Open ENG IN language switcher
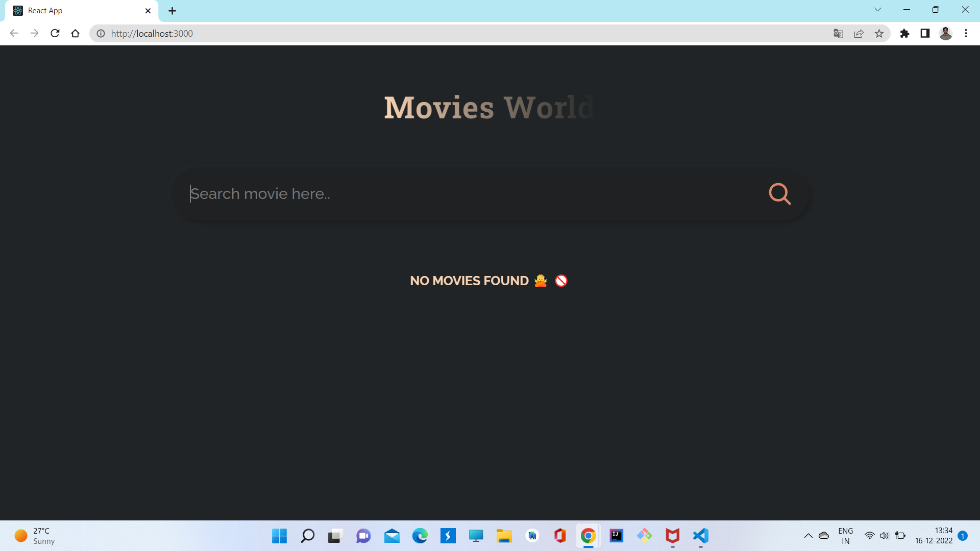Screen dimensions: 980x551 click(845, 536)
